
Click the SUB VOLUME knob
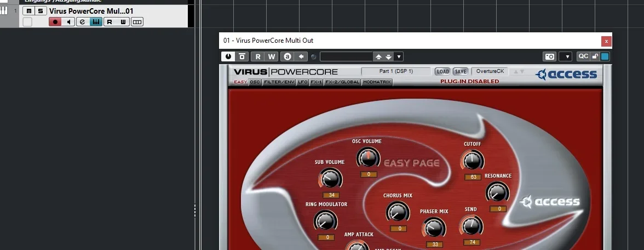pyautogui.click(x=330, y=179)
